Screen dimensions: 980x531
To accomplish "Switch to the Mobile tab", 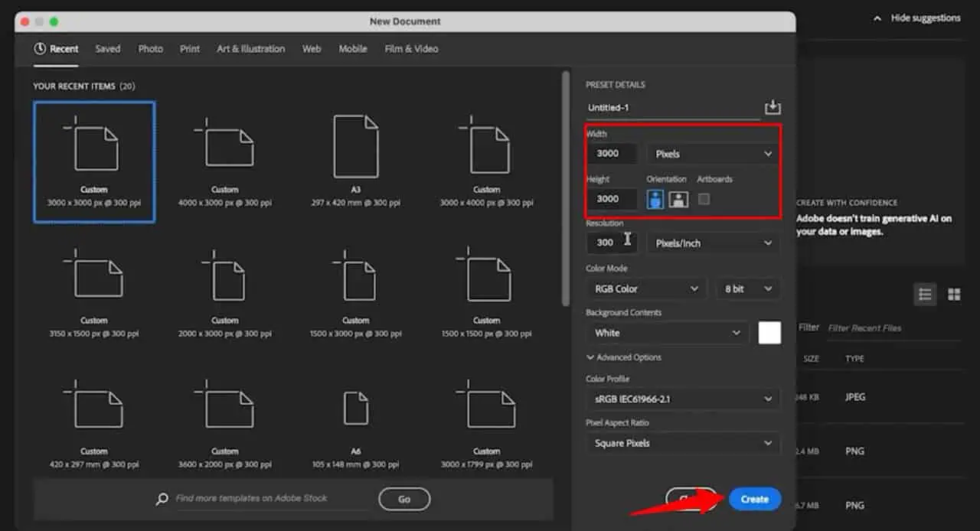I will (x=353, y=48).
